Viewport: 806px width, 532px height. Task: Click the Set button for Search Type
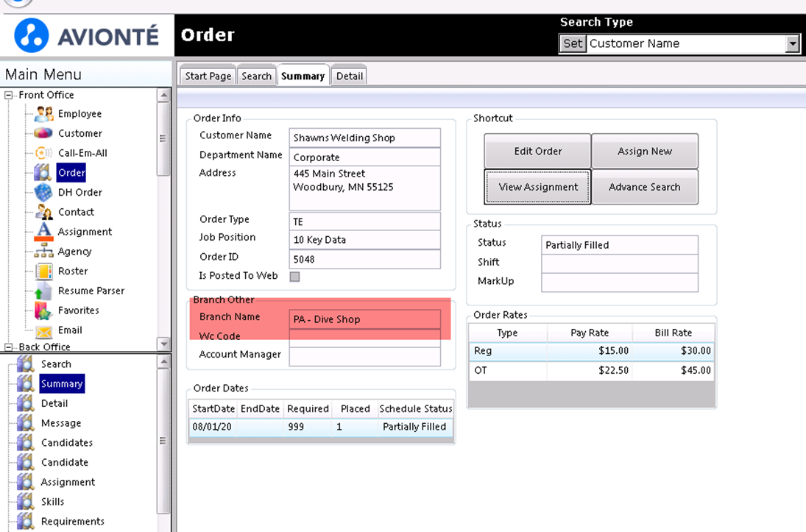coord(573,43)
